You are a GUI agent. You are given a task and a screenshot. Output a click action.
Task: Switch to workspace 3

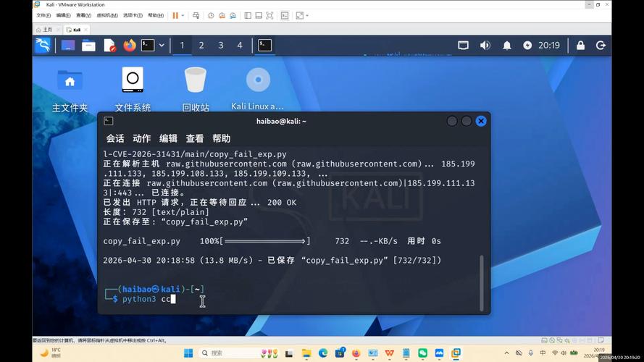pyautogui.click(x=220, y=45)
